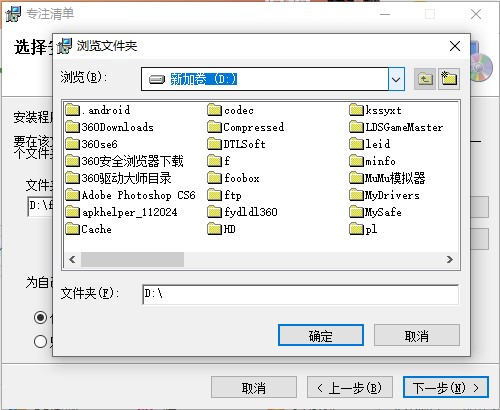
Task: Click the left arrow of horizontal scrollbar
Action: (72, 259)
